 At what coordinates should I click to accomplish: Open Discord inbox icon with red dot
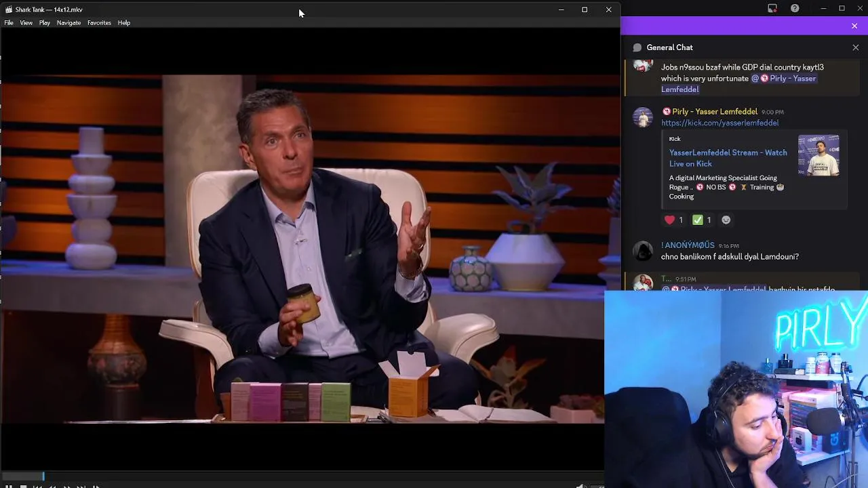(772, 8)
